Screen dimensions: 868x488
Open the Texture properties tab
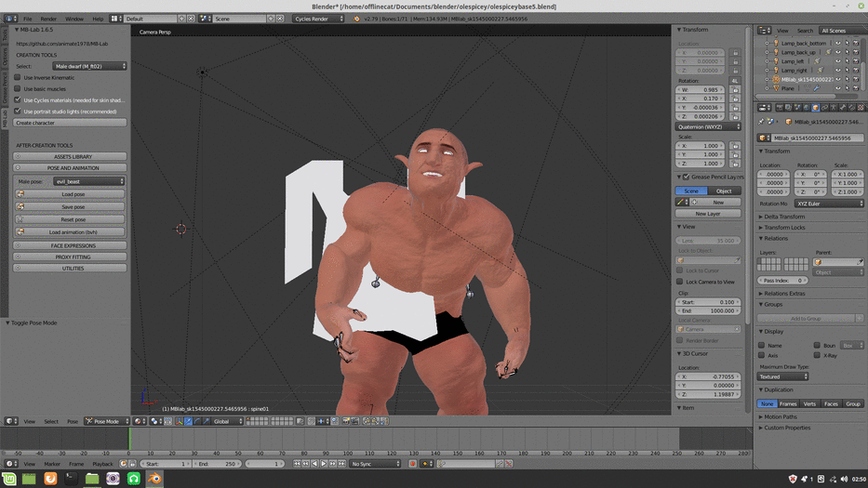click(861, 107)
